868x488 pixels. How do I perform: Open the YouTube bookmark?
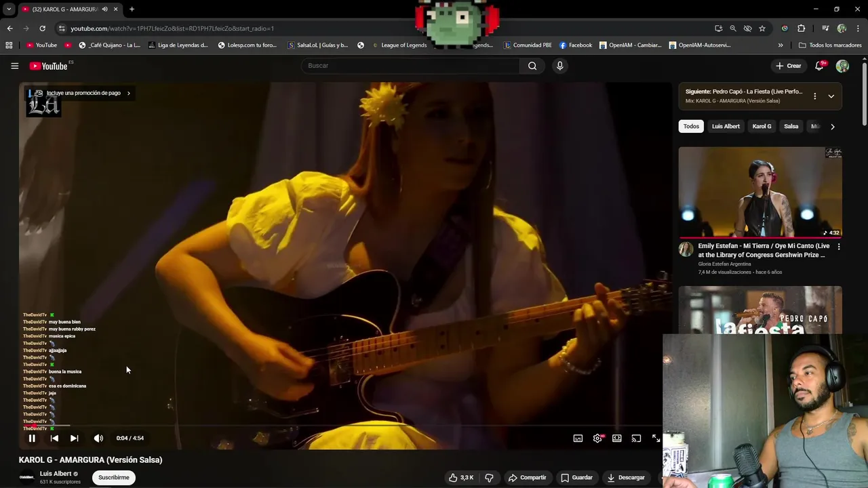point(41,45)
